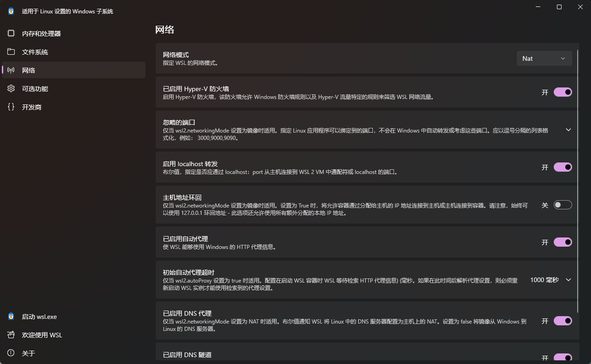591x364 pixels.
Task: Disable 已启用 DNS 代理 toggle
Action: pyautogui.click(x=563, y=321)
